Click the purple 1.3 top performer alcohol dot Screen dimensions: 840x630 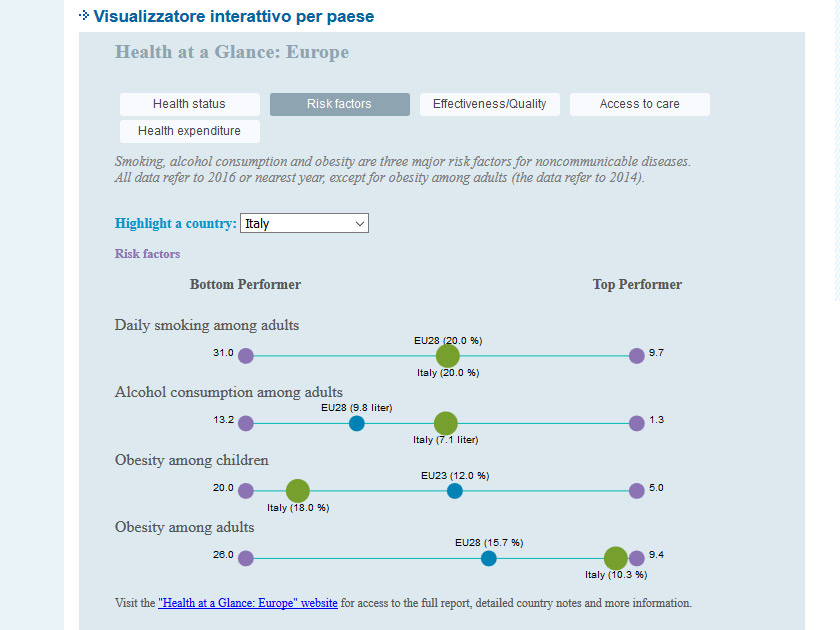[636, 423]
